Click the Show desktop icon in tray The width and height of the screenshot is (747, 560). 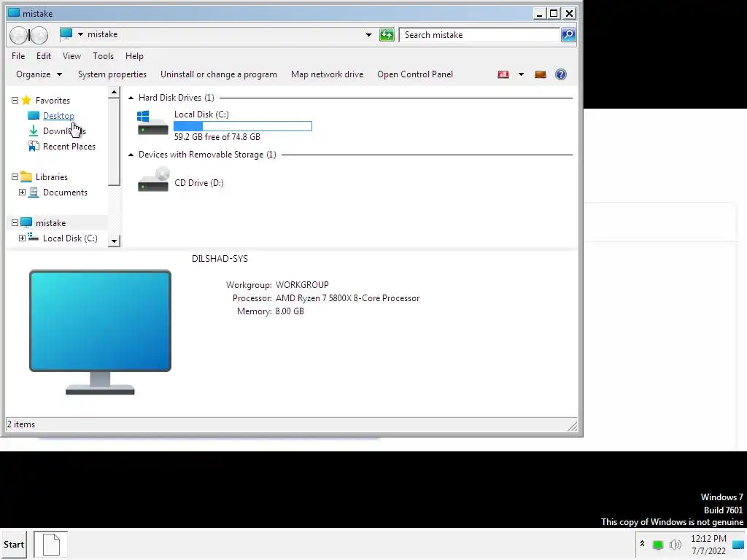tap(738, 545)
